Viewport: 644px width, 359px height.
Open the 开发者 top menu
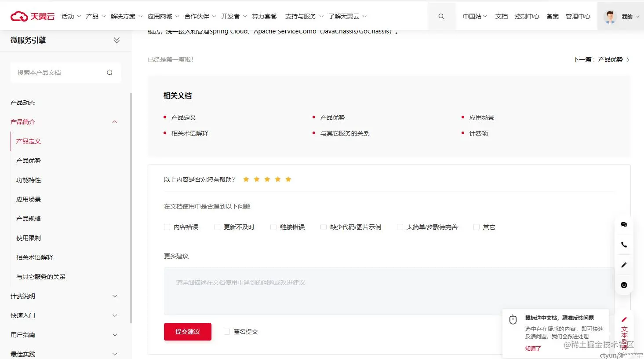coord(234,16)
